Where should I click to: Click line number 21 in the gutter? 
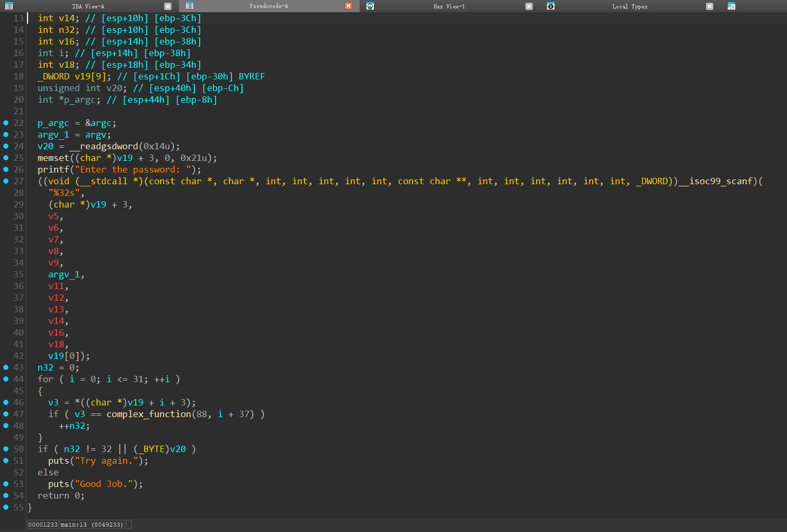19,111
